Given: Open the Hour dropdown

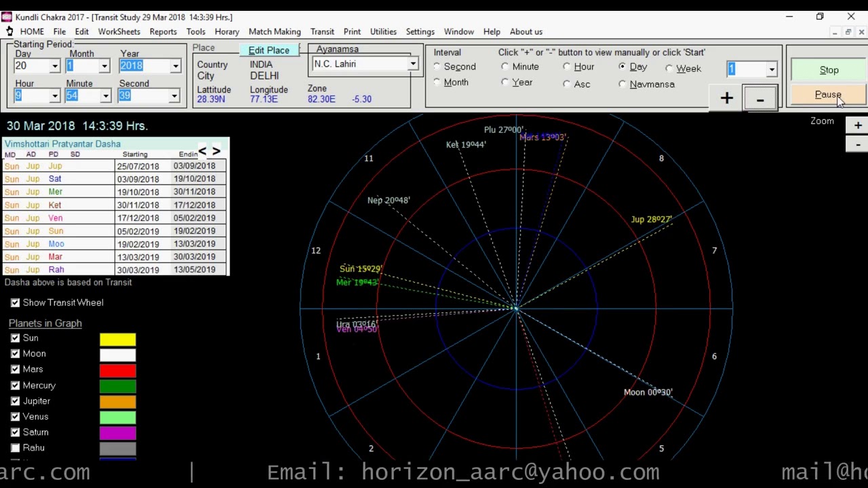Looking at the screenshot, I should [x=54, y=96].
